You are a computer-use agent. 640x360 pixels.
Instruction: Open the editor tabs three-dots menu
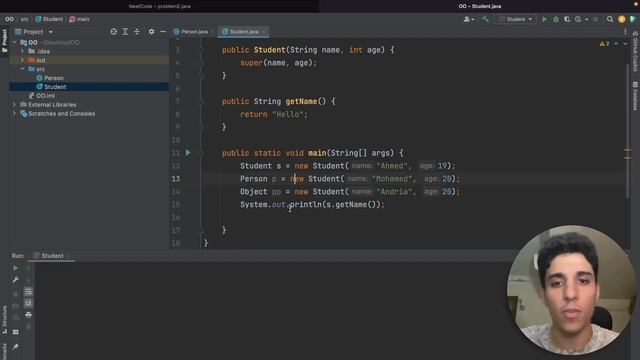(x=625, y=31)
